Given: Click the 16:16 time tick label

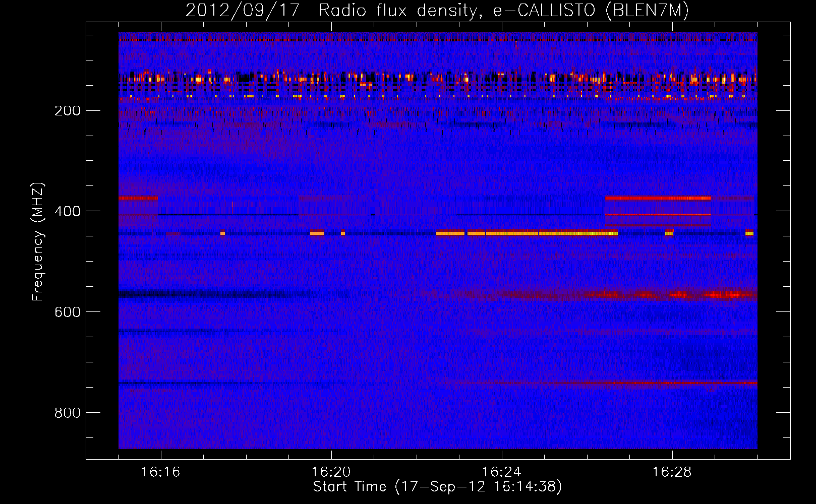Looking at the screenshot, I should pyautogui.click(x=160, y=472).
